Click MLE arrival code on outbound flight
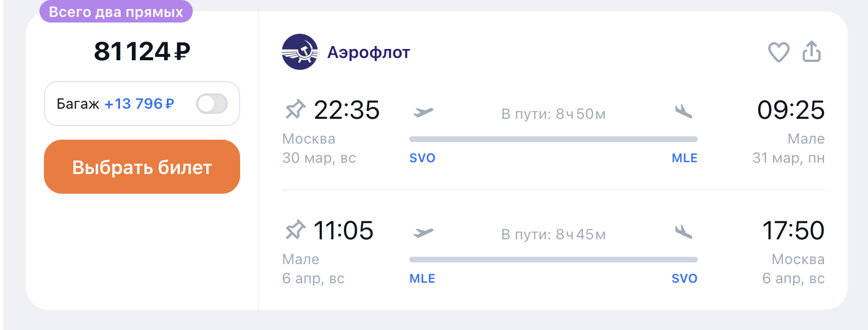 (x=684, y=158)
